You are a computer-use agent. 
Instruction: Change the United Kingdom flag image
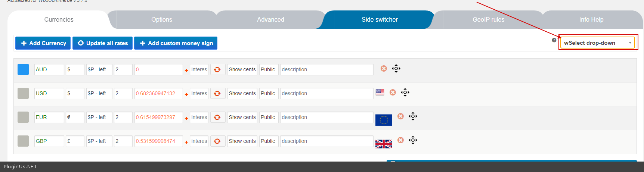pos(384,144)
